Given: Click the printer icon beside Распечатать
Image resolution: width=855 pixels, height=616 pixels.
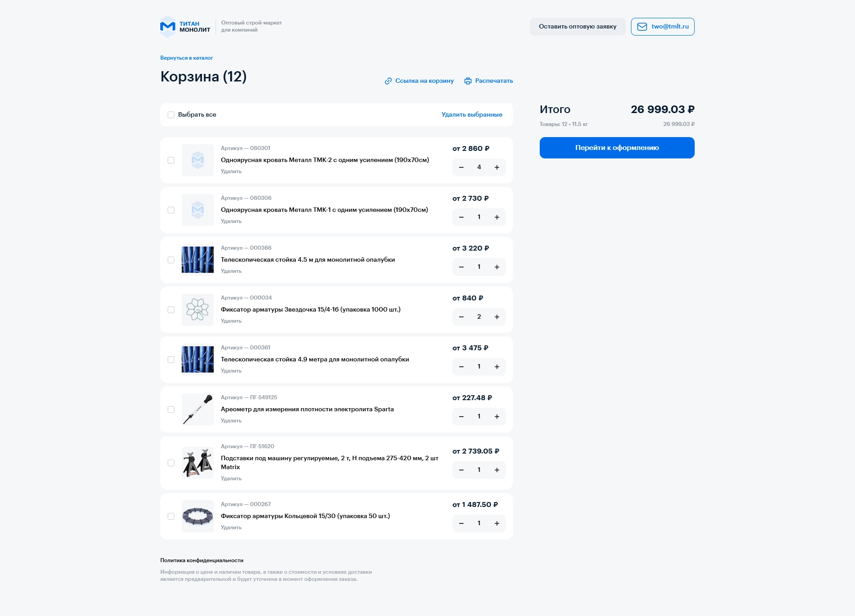Looking at the screenshot, I should click(x=468, y=81).
